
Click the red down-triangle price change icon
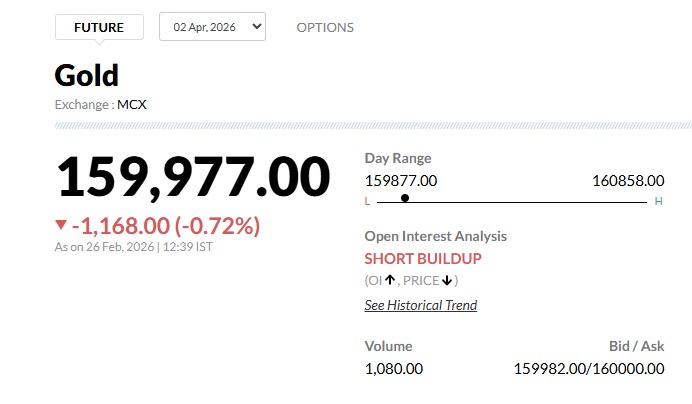61,225
